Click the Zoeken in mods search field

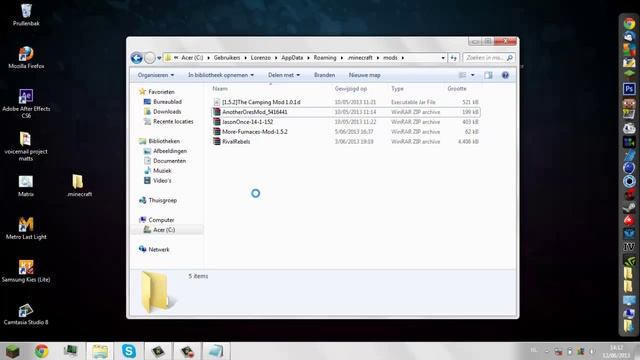[488, 58]
